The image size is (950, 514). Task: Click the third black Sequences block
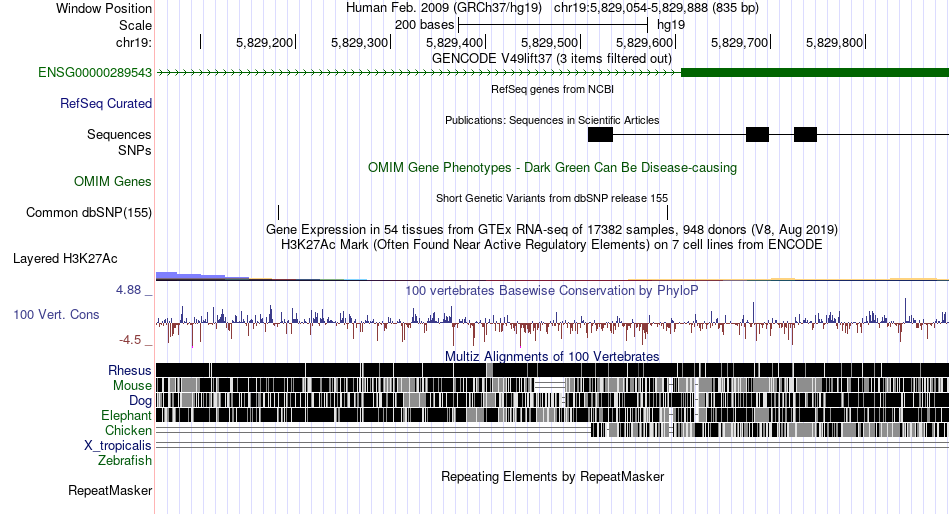[x=805, y=135]
